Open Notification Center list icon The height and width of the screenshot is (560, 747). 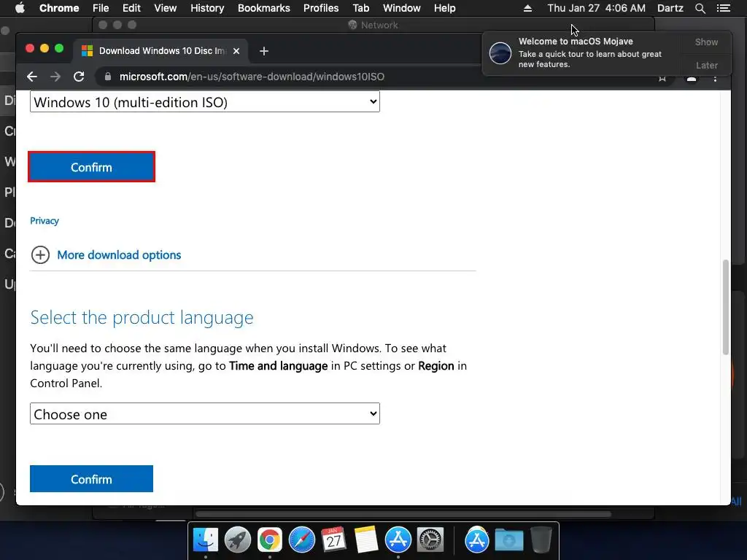tap(723, 8)
